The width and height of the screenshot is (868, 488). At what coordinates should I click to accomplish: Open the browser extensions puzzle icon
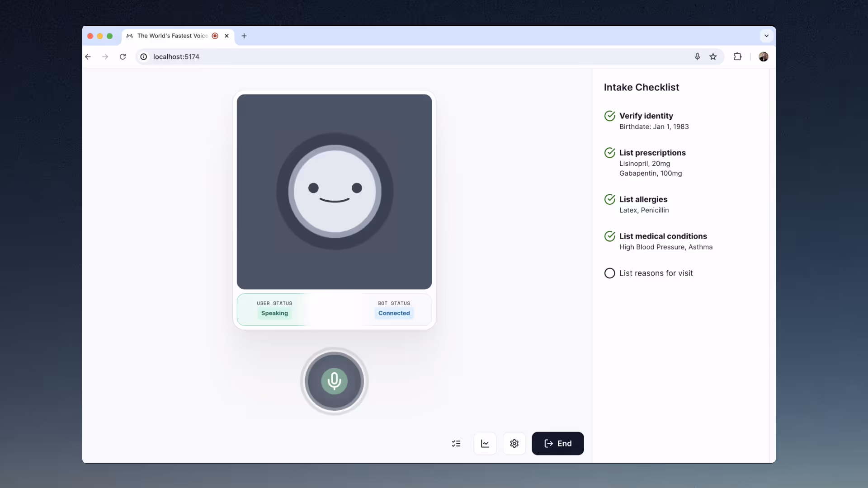click(x=737, y=56)
